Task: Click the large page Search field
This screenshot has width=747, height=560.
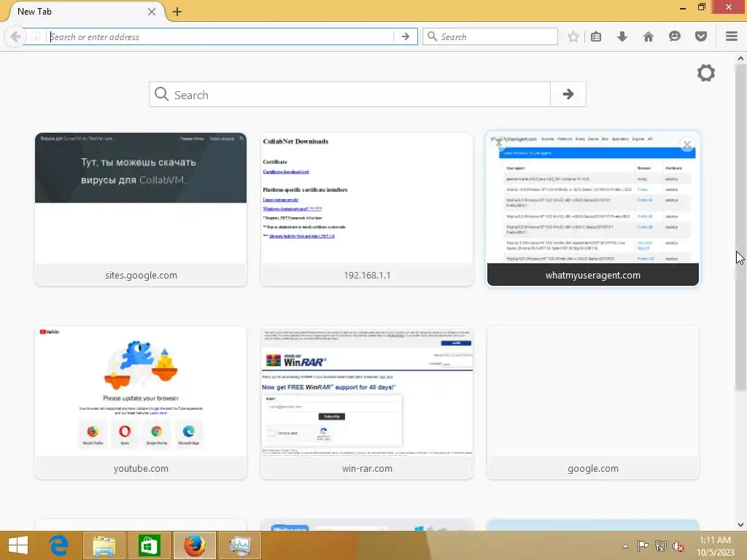Action: 350,94
